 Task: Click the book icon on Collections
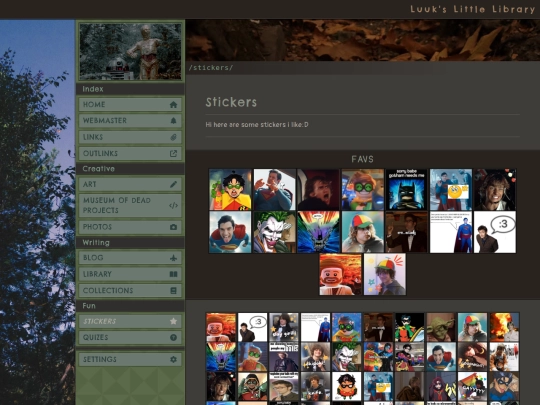click(173, 290)
